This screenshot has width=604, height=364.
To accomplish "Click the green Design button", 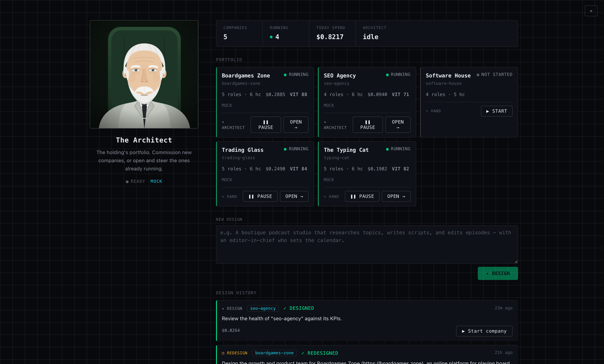I will (x=498, y=273).
